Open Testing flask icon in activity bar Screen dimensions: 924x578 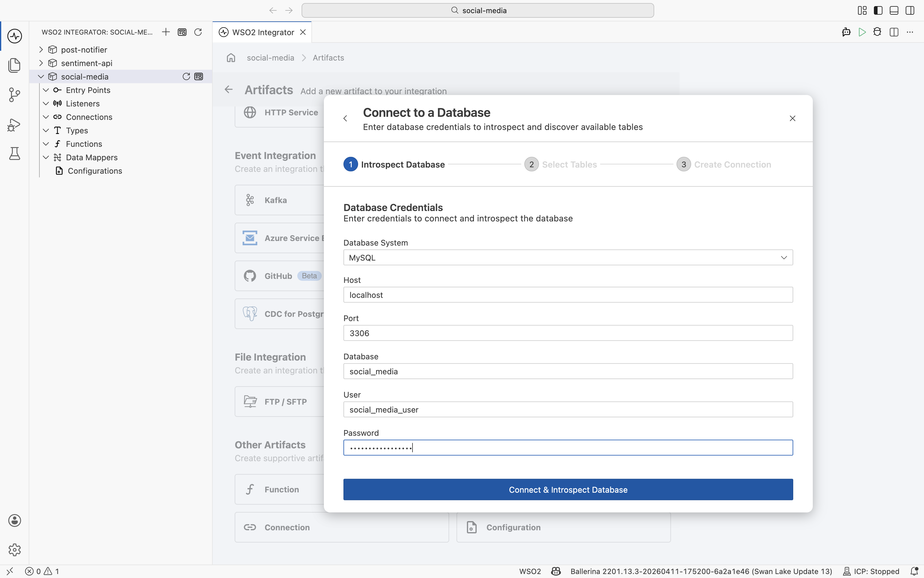tap(14, 153)
